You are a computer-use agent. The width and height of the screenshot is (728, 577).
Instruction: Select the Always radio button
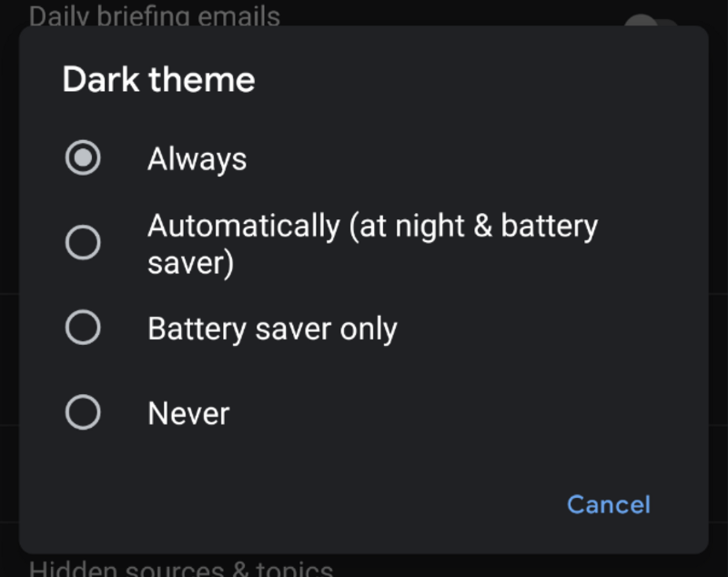[x=83, y=159]
